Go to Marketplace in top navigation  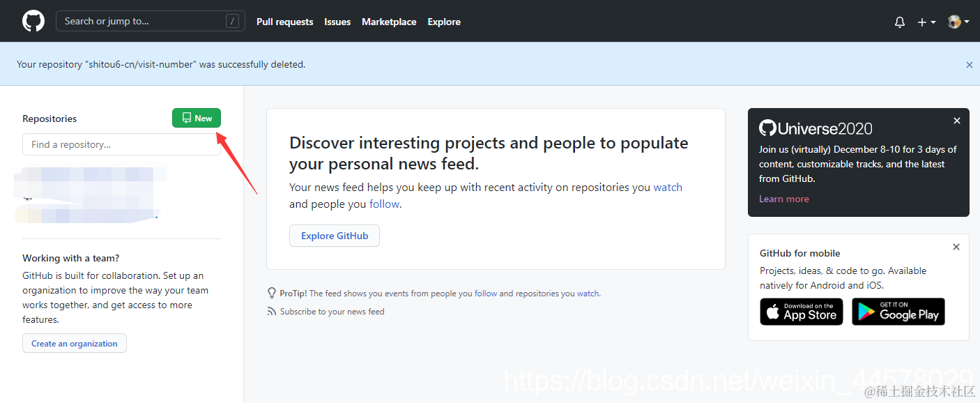pyautogui.click(x=389, y=22)
